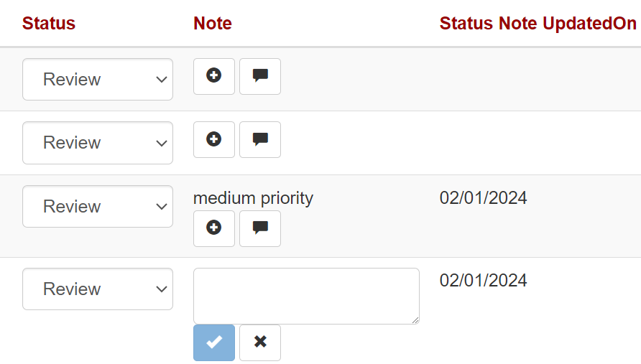The height and width of the screenshot is (364, 641).
Task: Show comments via second row speech bubble
Action: click(260, 139)
